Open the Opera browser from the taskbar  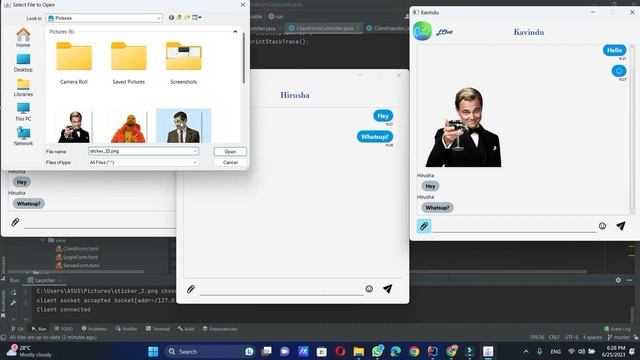pos(340,351)
